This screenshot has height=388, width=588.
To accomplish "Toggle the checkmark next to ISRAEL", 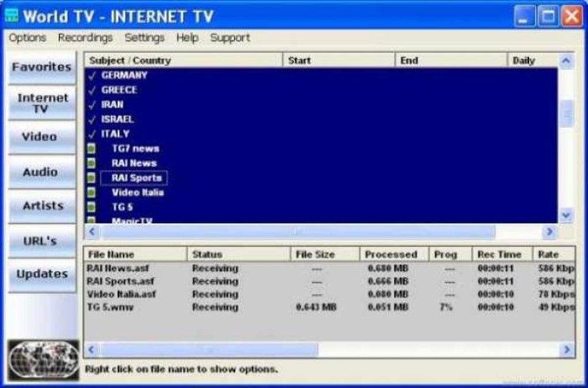I will 92,119.
